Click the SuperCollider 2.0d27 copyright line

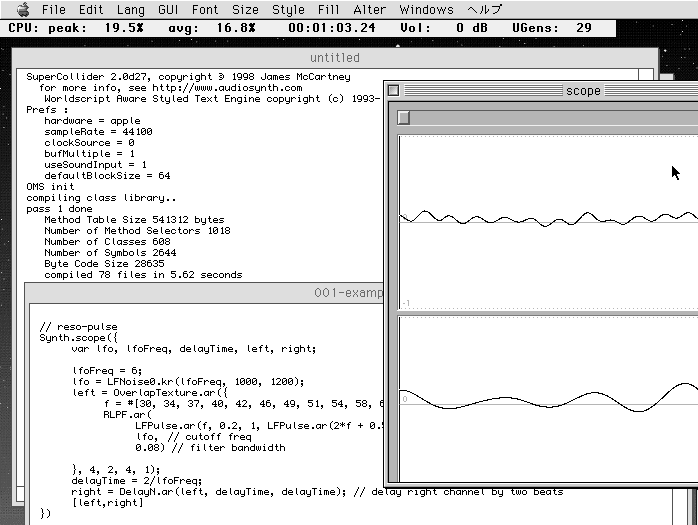pyautogui.click(x=188, y=77)
